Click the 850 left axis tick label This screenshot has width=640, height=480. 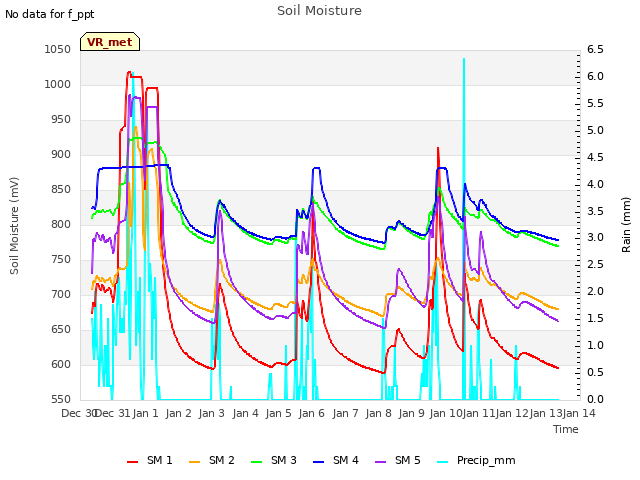coord(61,189)
